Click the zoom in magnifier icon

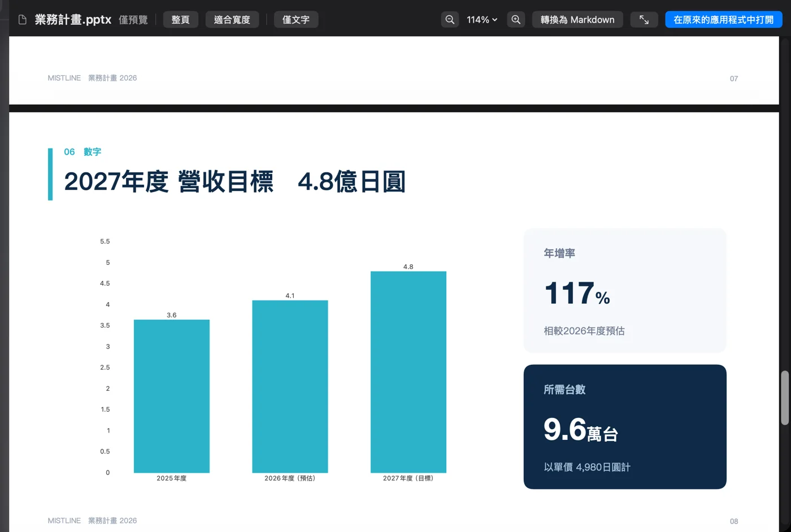pyautogui.click(x=516, y=20)
